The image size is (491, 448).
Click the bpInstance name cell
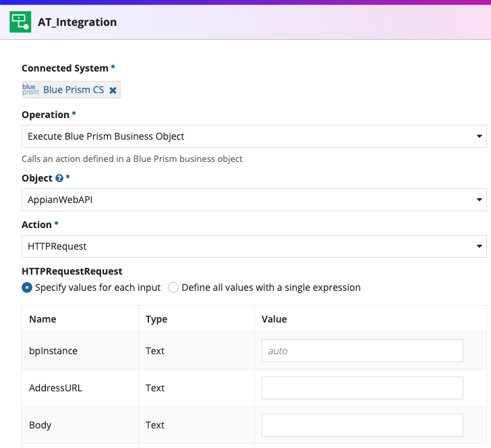pos(80,351)
